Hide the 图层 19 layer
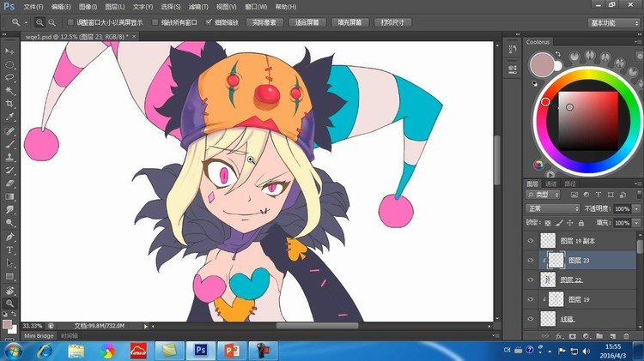This screenshot has width=644, height=361. click(x=531, y=299)
